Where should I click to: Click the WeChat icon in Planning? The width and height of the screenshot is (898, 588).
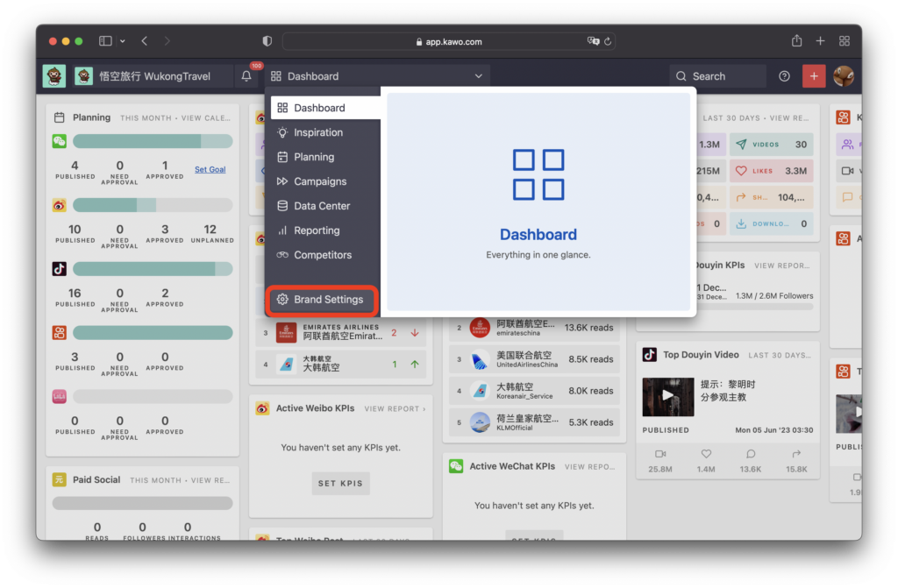coord(60,141)
